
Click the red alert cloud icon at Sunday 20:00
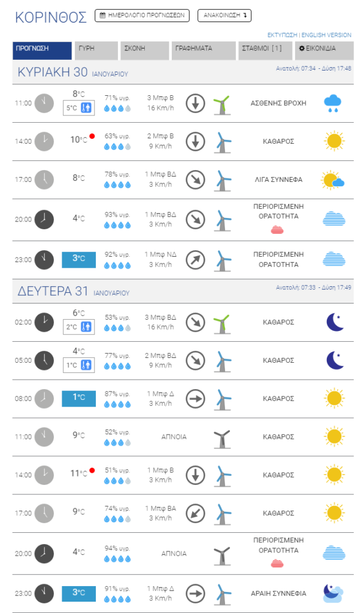point(277,230)
